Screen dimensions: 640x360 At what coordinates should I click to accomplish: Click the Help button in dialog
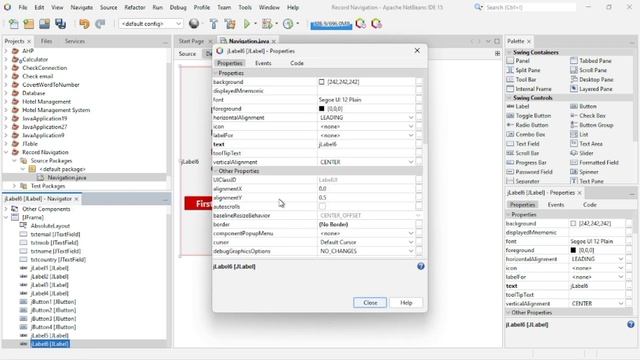pos(406,302)
